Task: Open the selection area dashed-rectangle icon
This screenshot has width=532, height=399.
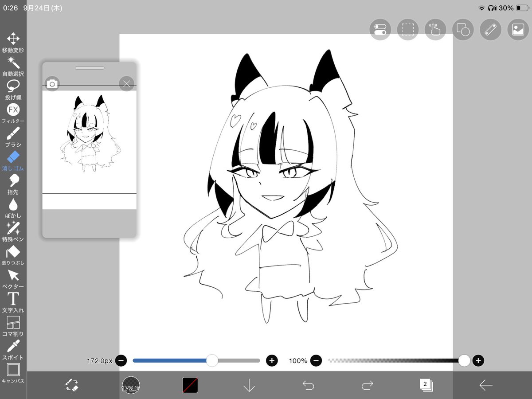Action: click(408, 30)
